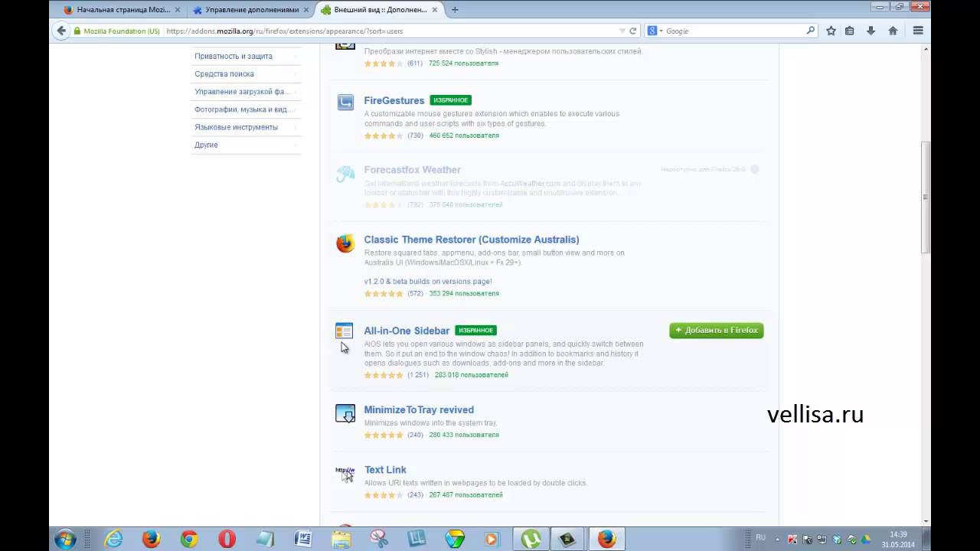Open the 1 251 reviews link for All-in-One Sidebar
The height and width of the screenshot is (551, 980).
click(418, 375)
